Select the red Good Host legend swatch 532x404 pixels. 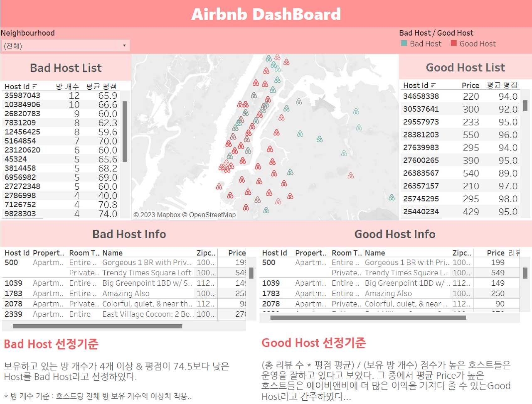point(454,43)
